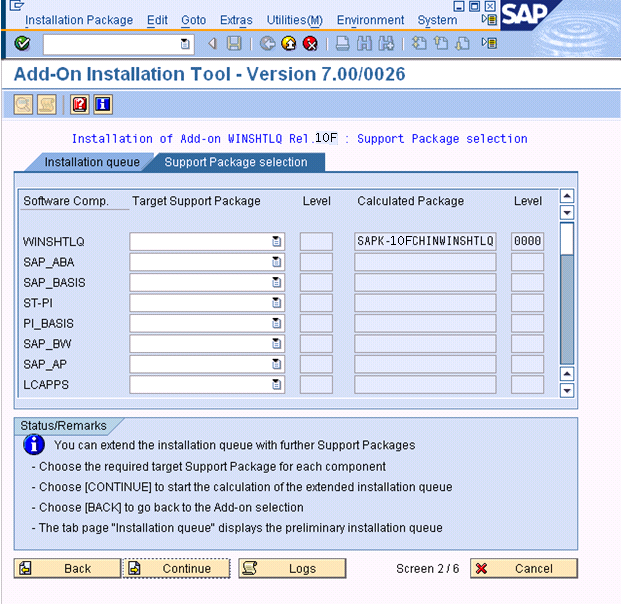
Task: Click the layout icon beside System menu
Action: [x=489, y=19]
